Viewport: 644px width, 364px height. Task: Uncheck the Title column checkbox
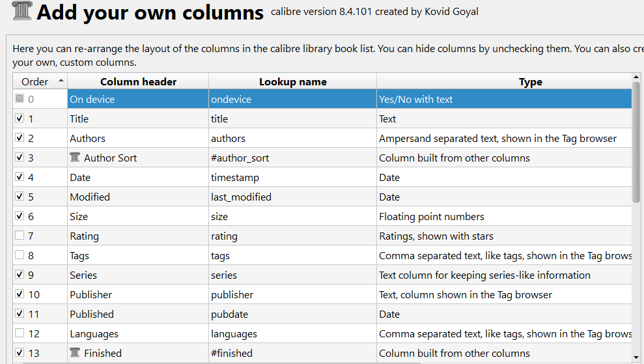click(20, 118)
